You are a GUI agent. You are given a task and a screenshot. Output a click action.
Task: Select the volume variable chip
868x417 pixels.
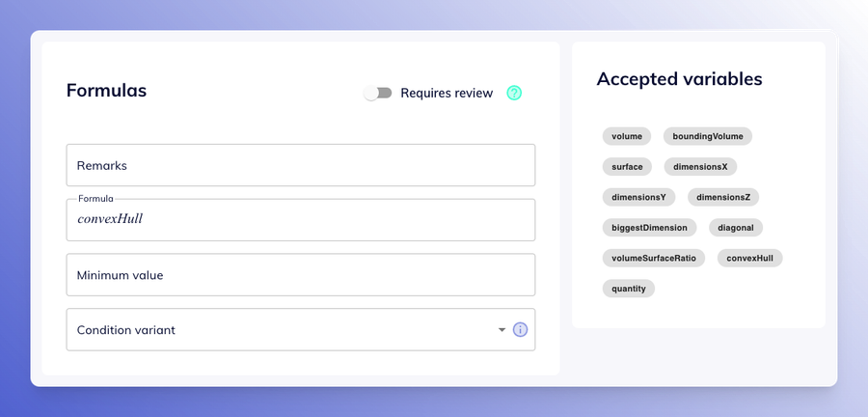coord(627,136)
